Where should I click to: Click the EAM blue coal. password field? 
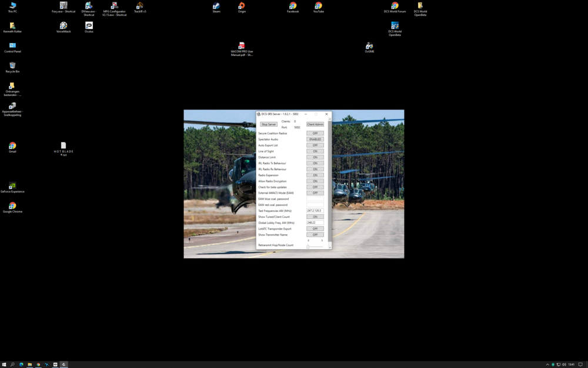(x=316, y=198)
